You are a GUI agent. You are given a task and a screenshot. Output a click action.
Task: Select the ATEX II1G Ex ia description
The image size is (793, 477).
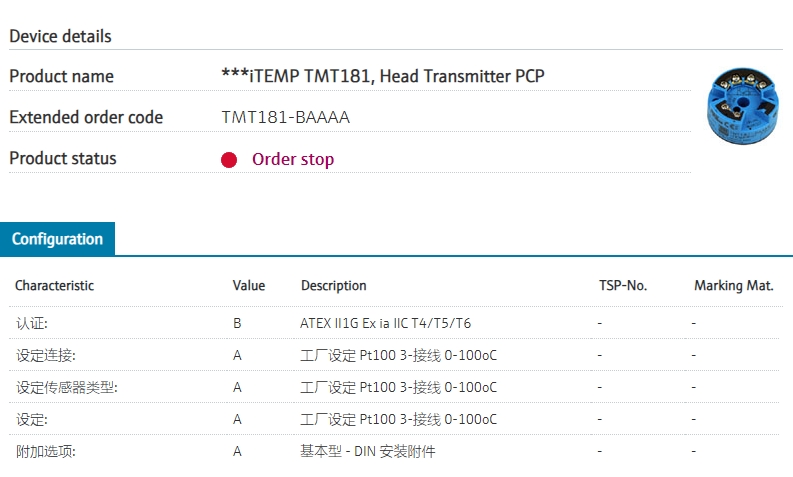point(385,323)
